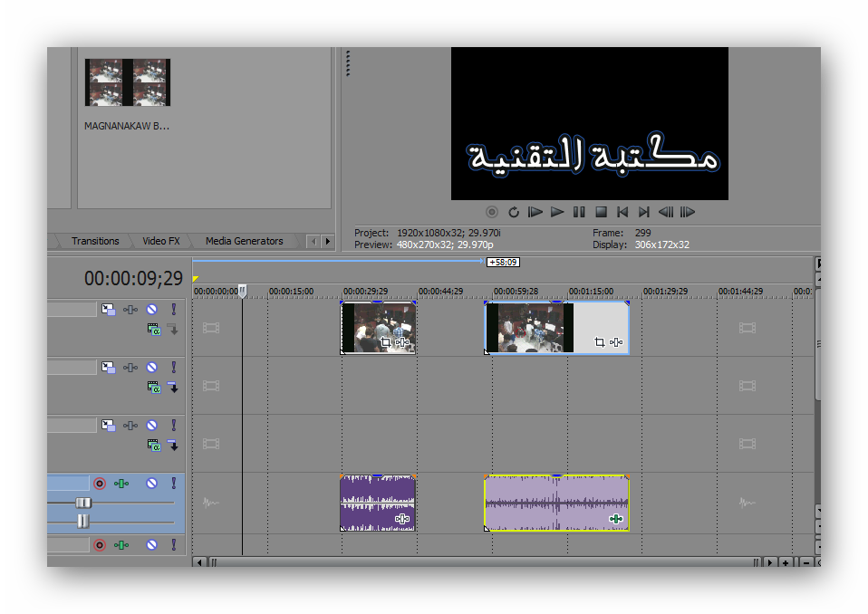Open Event Pan/Crop on the first video clip
Image resolution: width=868 pixels, height=614 pixels.
(x=386, y=342)
